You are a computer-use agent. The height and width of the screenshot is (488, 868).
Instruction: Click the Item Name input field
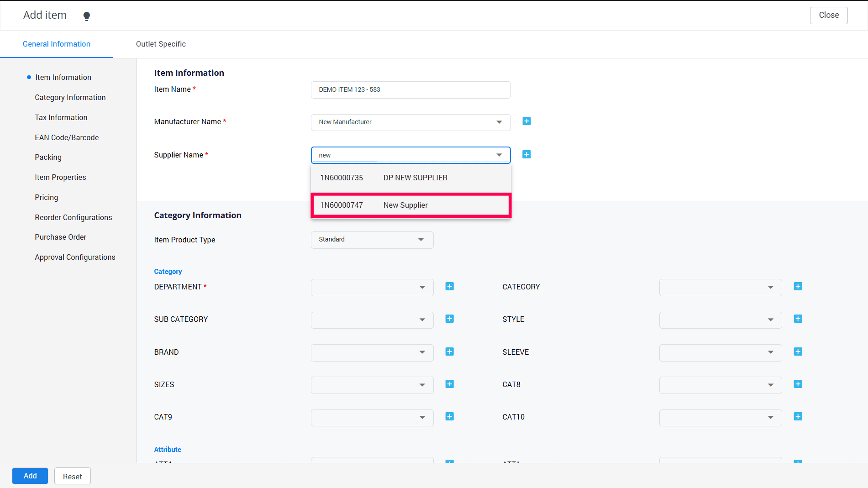tap(410, 90)
